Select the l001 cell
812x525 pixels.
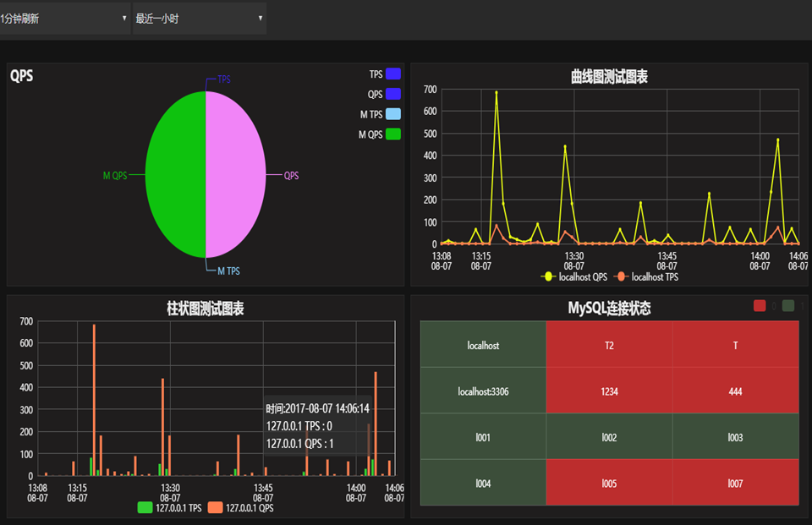coord(483,436)
